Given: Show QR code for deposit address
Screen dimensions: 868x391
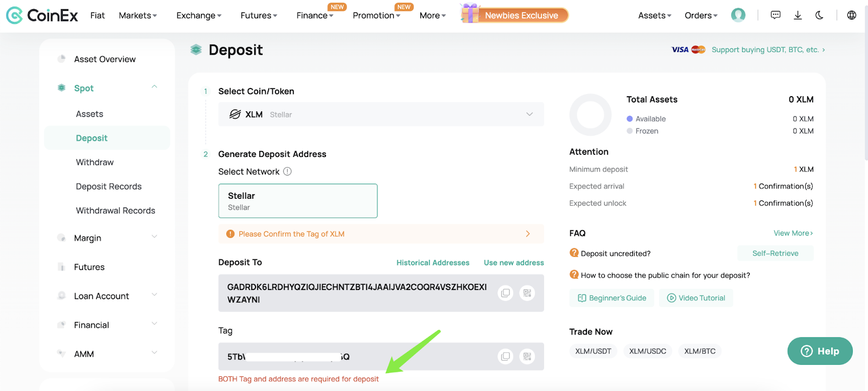Looking at the screenshot, I should [x=527, y=293].
